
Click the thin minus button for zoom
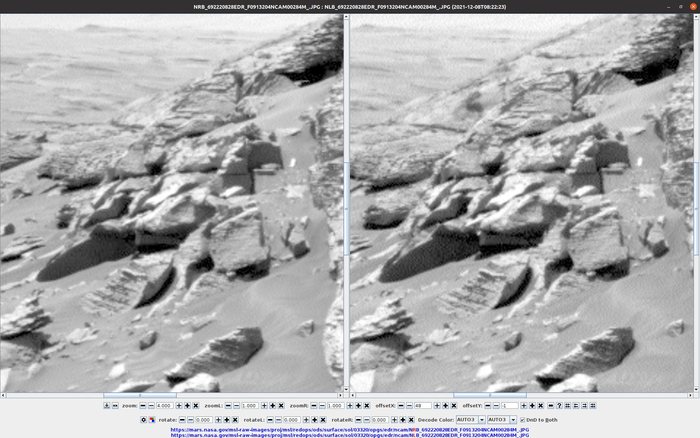tap(151, 406)
